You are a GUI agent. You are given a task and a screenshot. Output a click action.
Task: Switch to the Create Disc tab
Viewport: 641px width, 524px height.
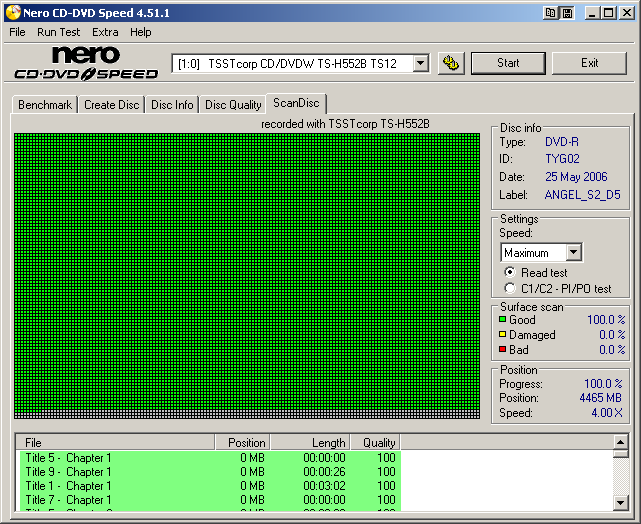[x=112, y=105]
